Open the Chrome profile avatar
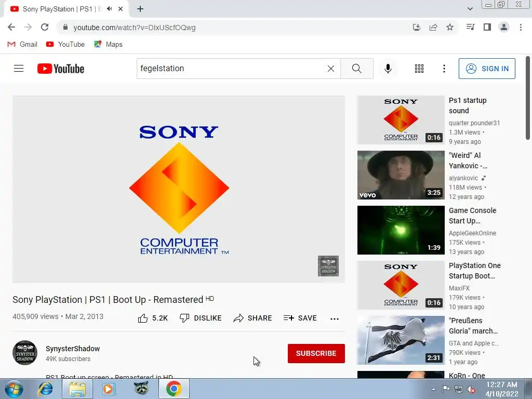 504,27
